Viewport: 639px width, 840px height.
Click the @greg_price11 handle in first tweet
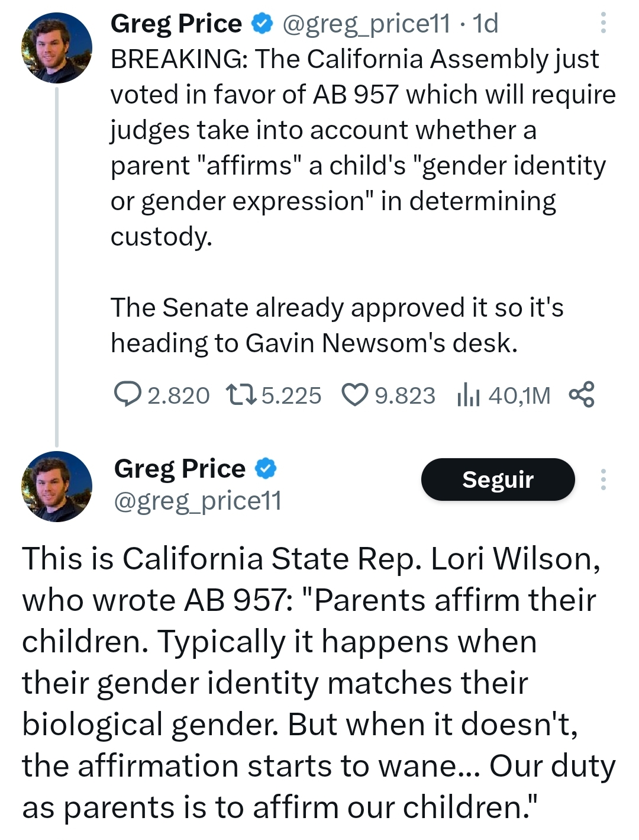(x=366, y=24)
